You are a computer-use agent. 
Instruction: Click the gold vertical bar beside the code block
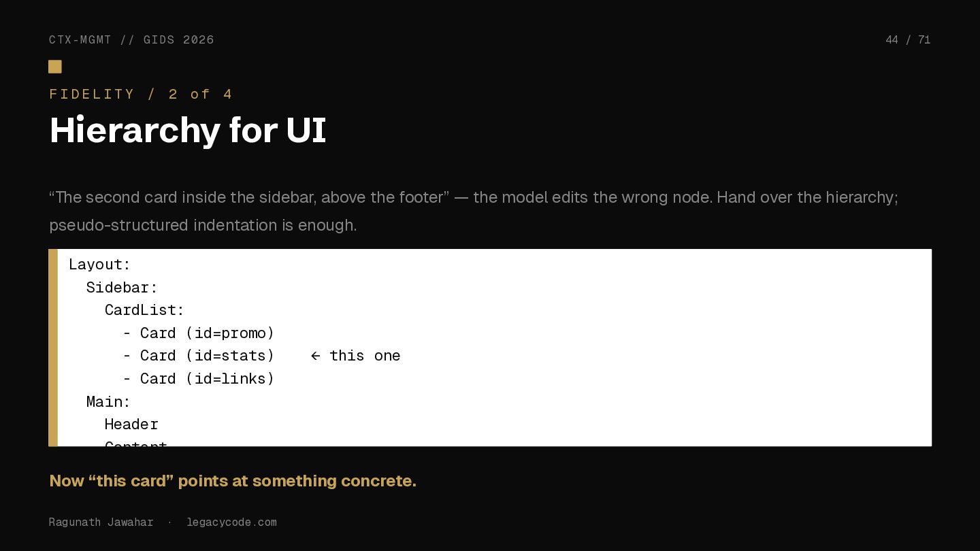[53, 348]
